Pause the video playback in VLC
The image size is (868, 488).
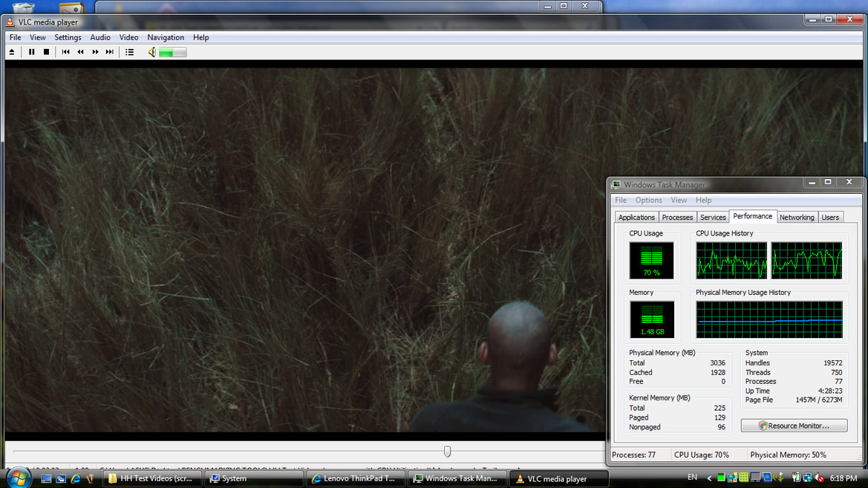(31, 52)
